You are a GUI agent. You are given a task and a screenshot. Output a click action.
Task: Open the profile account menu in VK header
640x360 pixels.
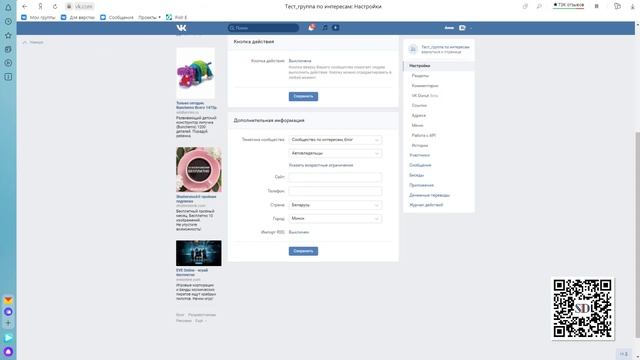pos(458,28)
